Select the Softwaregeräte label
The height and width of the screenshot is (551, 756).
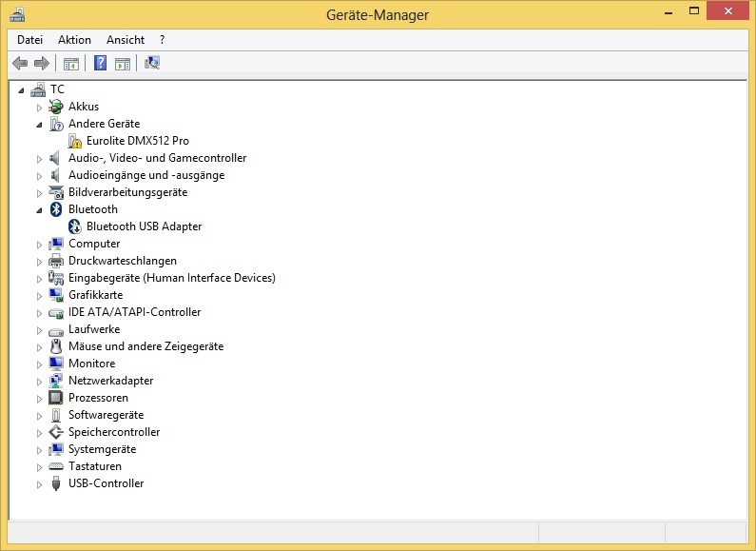(x=107, y=415)
